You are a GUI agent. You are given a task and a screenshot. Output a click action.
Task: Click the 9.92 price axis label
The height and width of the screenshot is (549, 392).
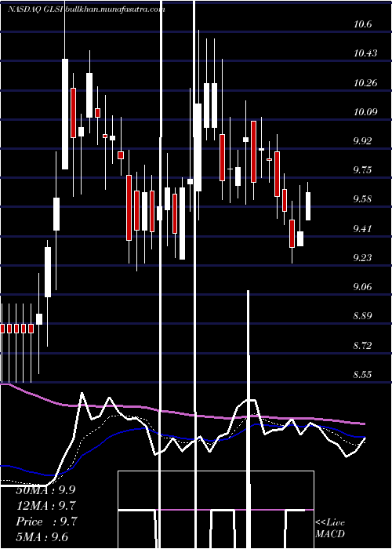[x=362, y=141]
